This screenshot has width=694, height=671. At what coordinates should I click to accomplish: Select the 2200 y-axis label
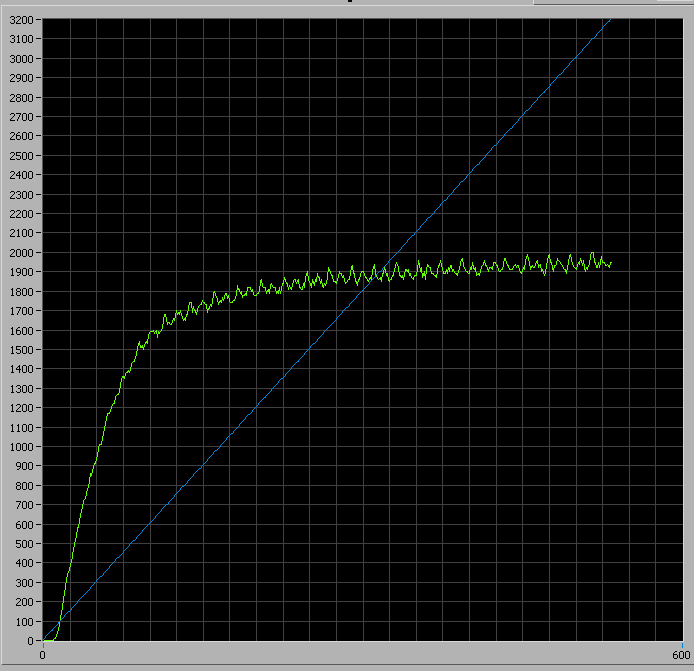(x=21, y=214)
